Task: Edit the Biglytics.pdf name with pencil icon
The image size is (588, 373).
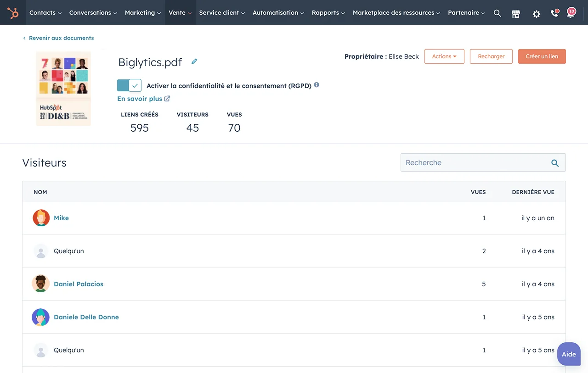Action: 194,61
